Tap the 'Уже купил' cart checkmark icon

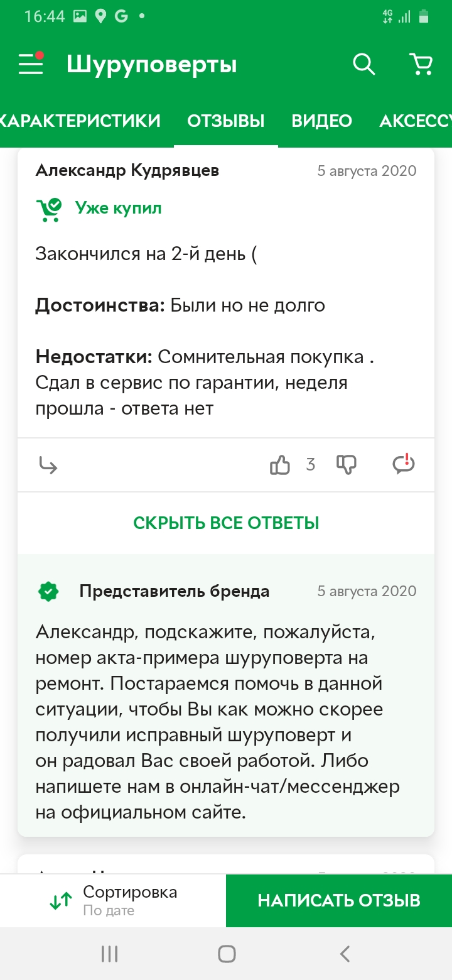[x=49, y=209]
